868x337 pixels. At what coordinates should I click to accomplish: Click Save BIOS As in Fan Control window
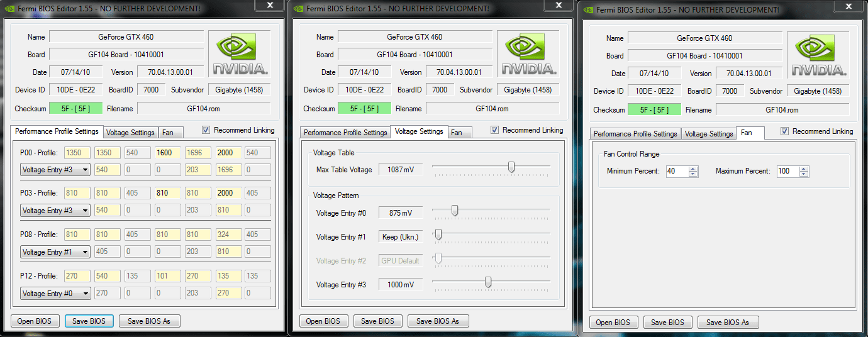pyautogui.click(x=728, y=322)
